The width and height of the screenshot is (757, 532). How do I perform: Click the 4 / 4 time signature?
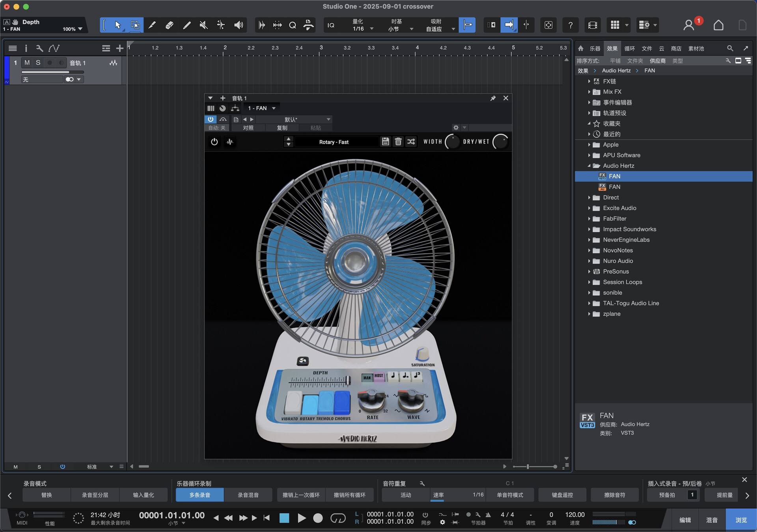click(x=507, y=514)
